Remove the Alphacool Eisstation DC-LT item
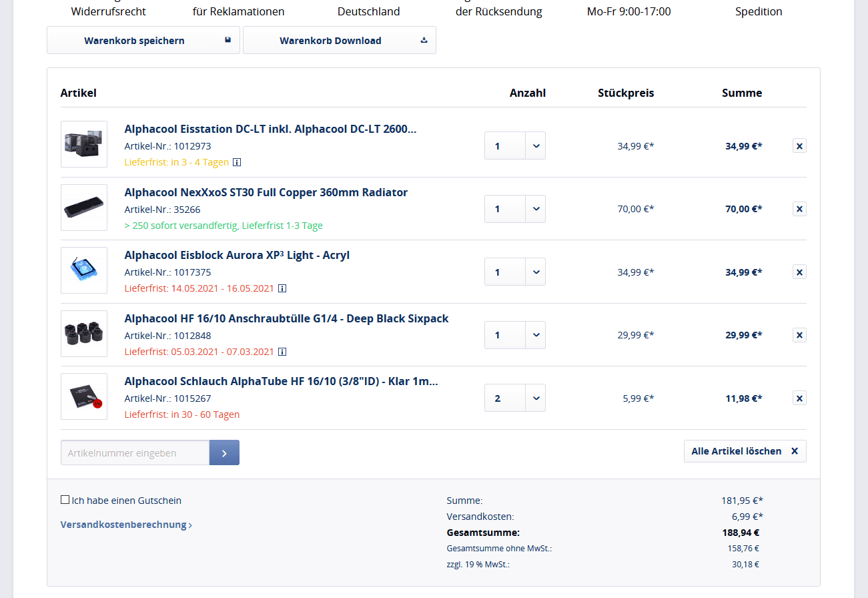The image size is (868, 598). [799, 145]
